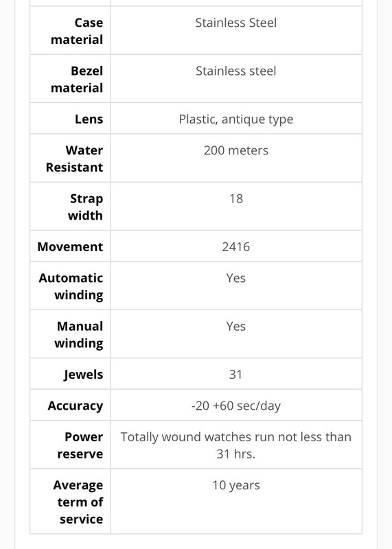Select the Automatic winding label

coord(71,286)
